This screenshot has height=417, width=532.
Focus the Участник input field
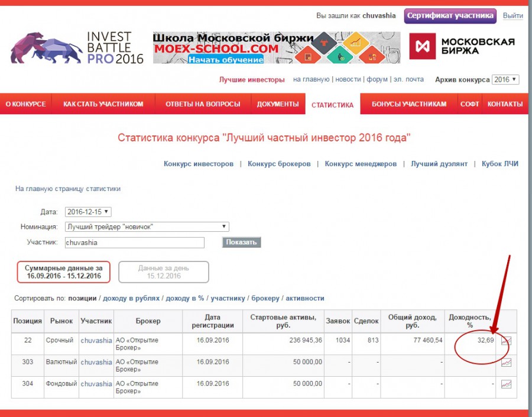[134, 243]
